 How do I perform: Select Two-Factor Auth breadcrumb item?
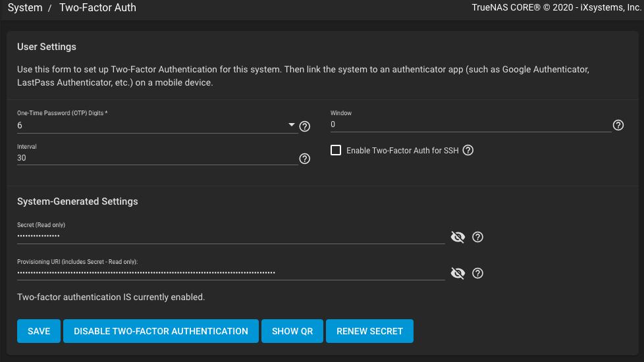[97, 8]
